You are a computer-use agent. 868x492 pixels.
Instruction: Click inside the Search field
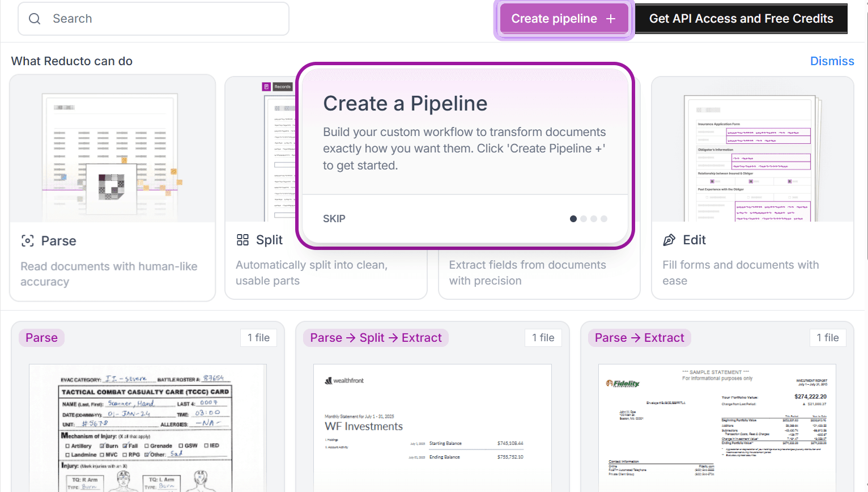point(153,19)
